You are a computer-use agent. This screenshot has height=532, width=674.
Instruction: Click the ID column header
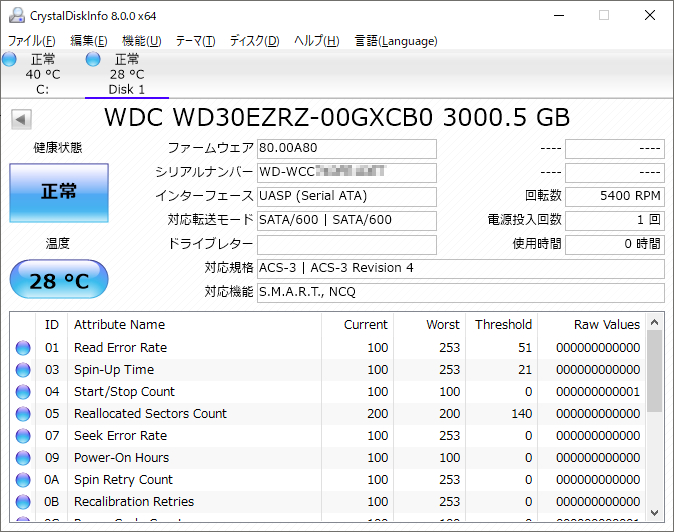(52, 325)
